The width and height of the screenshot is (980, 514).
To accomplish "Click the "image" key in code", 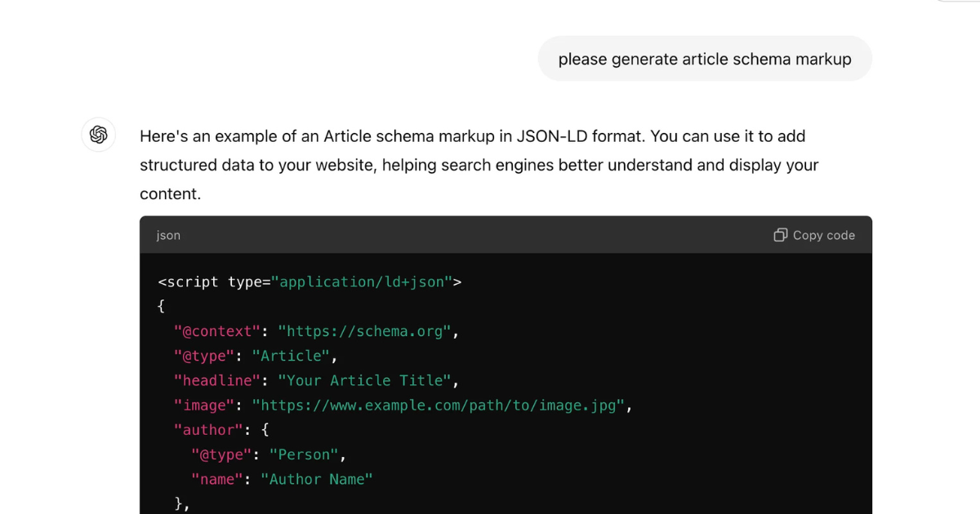I will (x=204, y=405).
